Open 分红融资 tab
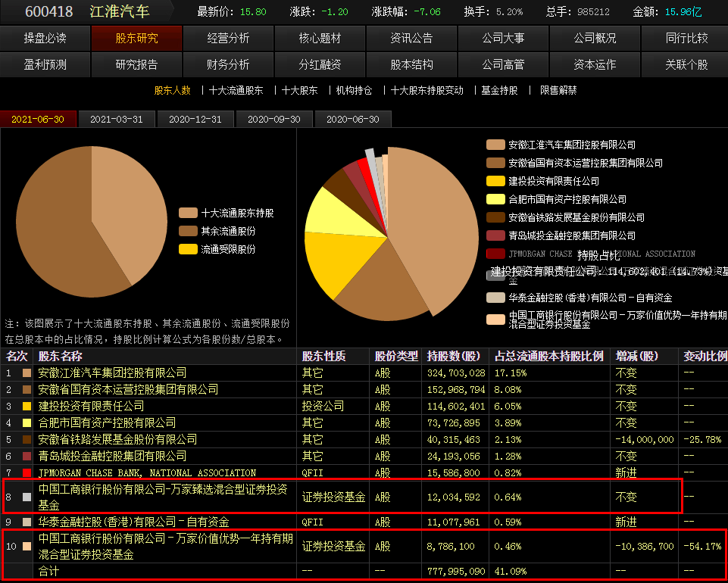Screen dimensions: 728x583 [x=320, y=64]
